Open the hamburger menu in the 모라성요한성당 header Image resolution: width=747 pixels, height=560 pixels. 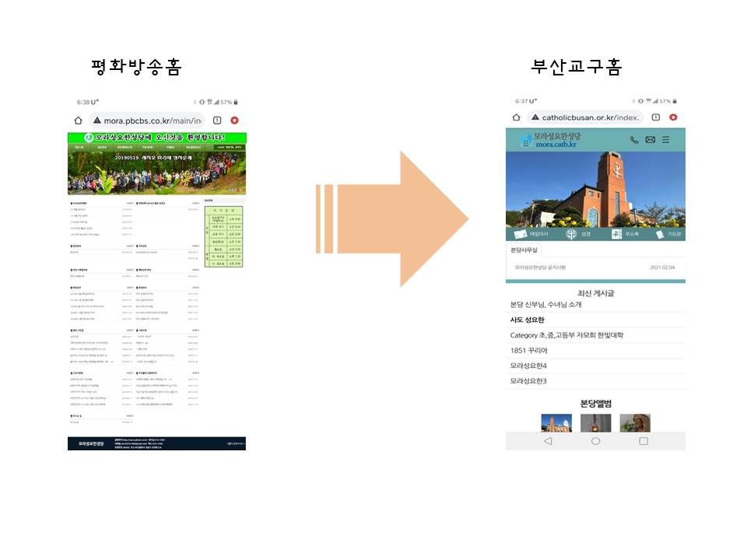pos(666,139)
